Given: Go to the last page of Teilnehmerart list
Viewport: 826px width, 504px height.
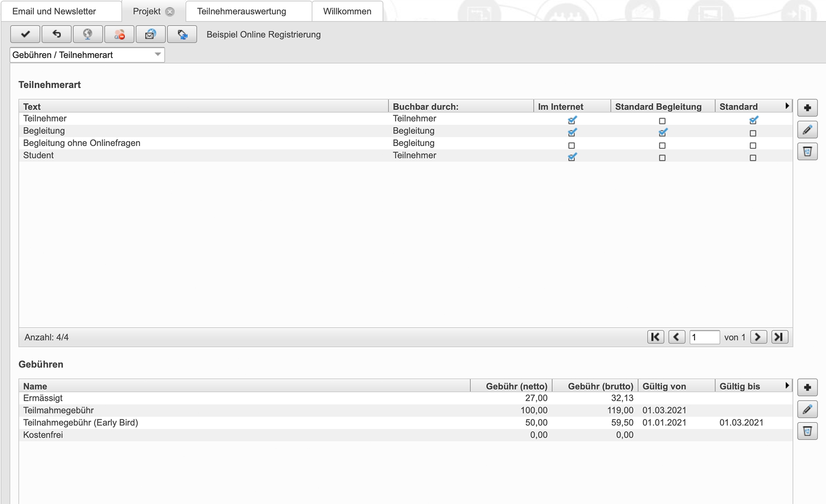Looking at the screenshot, I should pos(779,337).
